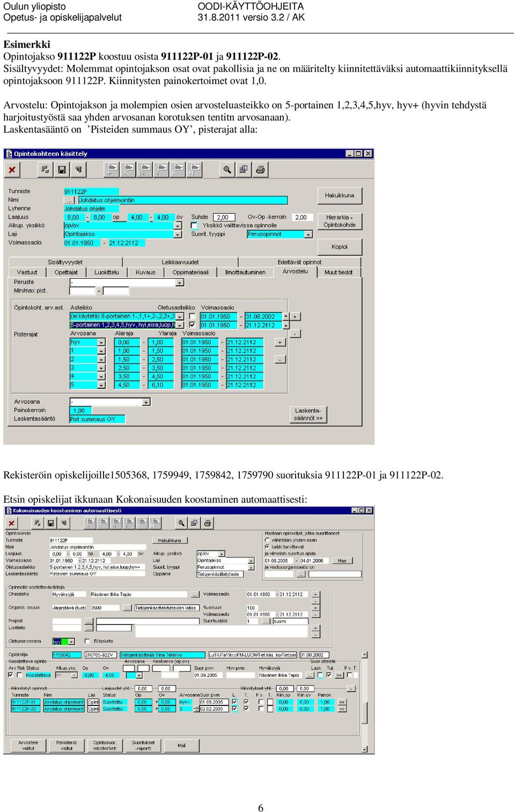Open the Laji 'Opintojakso' dropdown in Opintokohteen käsittely
Screen dimensions: 515x812
tap(178, 234)
